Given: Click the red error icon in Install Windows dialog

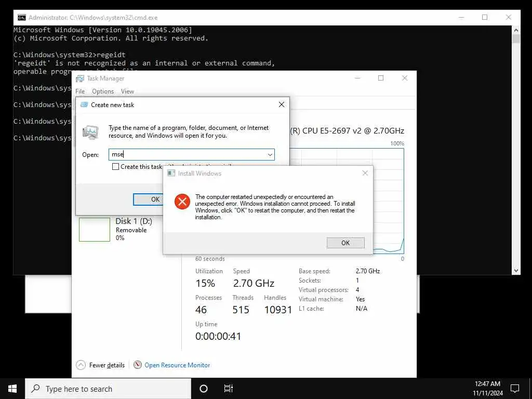Looking at the screenshot, I should [182, 202].
